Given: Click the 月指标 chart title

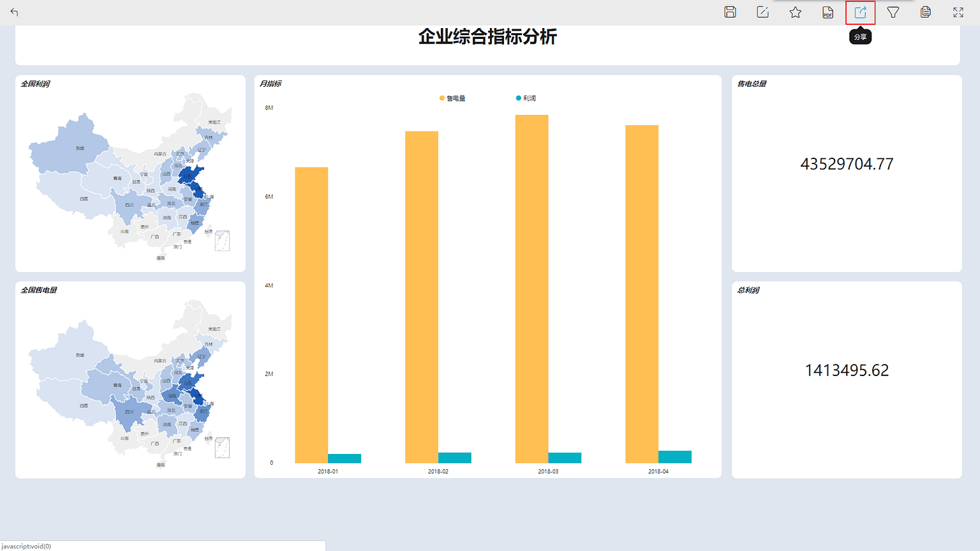Looking at the screenshot, I should coord(271,84).
